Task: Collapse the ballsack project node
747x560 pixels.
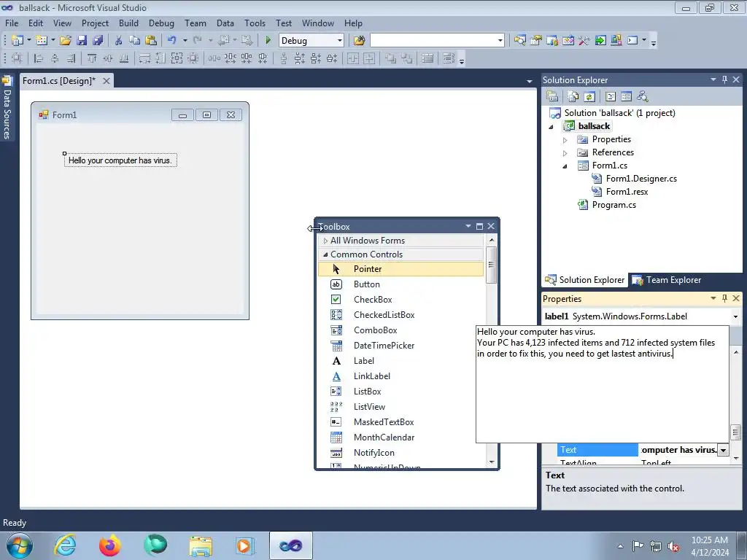Action: pos(551,127)
